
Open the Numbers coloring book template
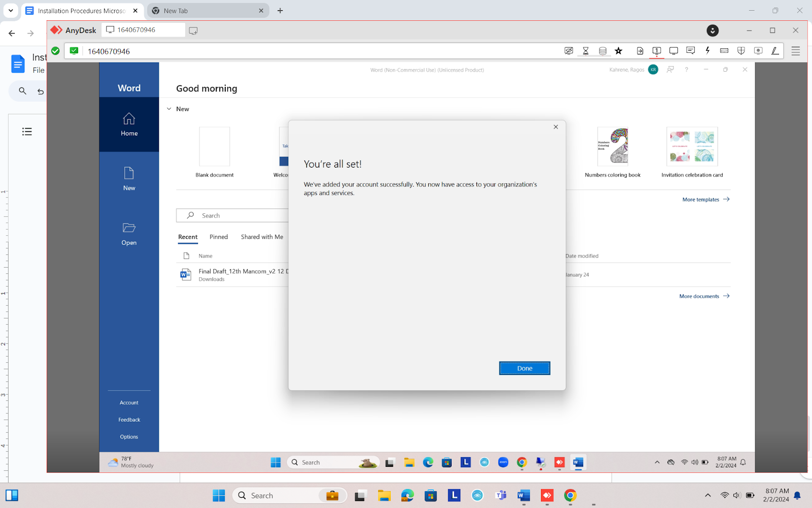(x=613, y=152)
